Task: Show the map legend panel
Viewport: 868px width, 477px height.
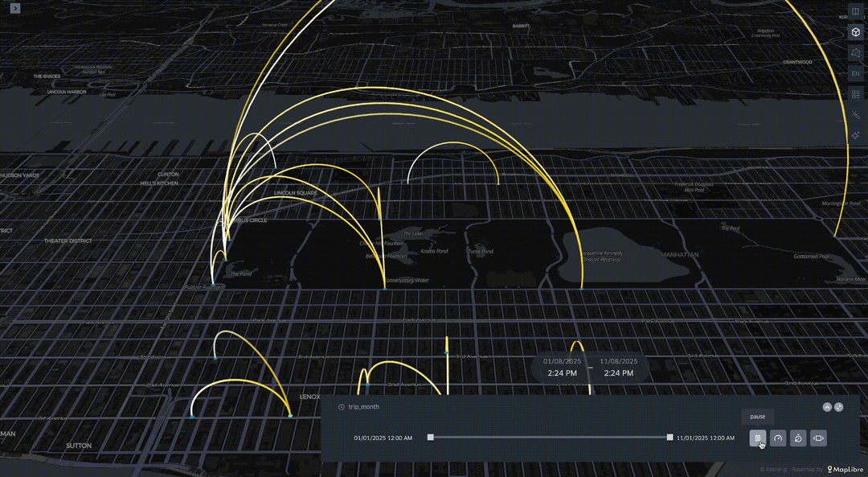Action: [855, 94]
